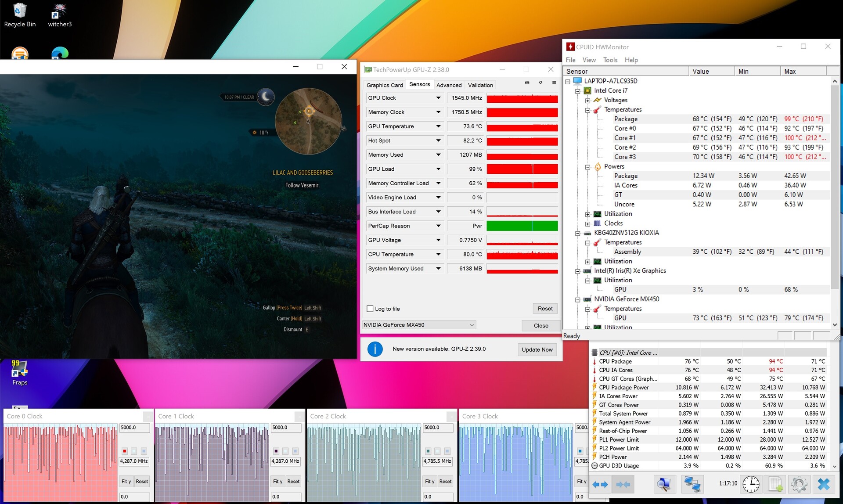Click the expand-columns arrows icon in HWiNFO

[600, 484]
